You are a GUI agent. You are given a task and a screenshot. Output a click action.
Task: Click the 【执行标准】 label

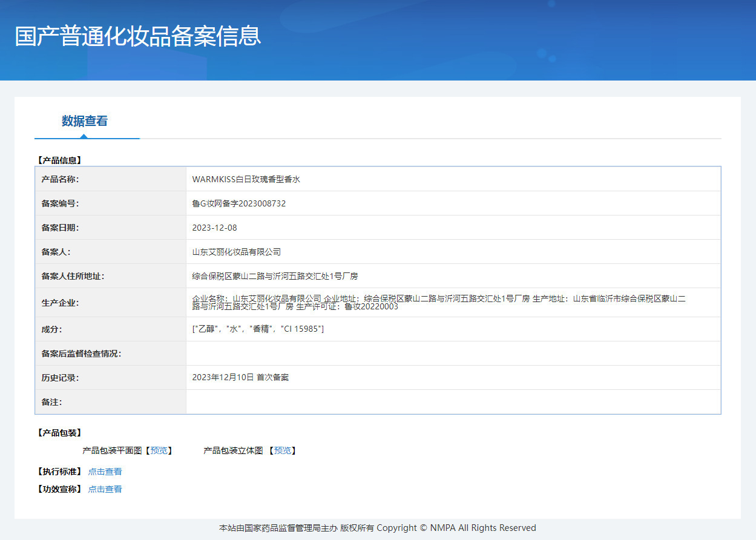[x=59, y=472]
